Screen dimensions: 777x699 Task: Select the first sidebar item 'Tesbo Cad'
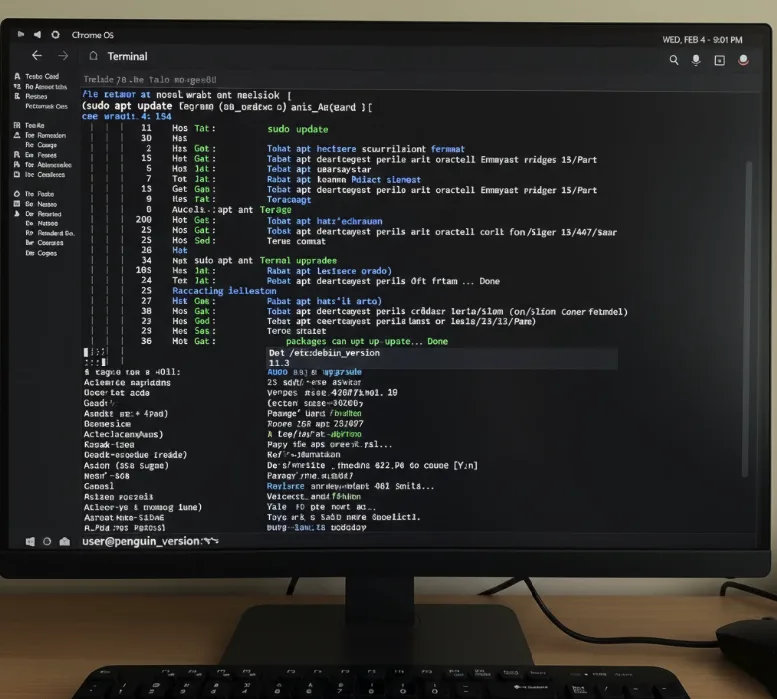click(x=41, y=77)
